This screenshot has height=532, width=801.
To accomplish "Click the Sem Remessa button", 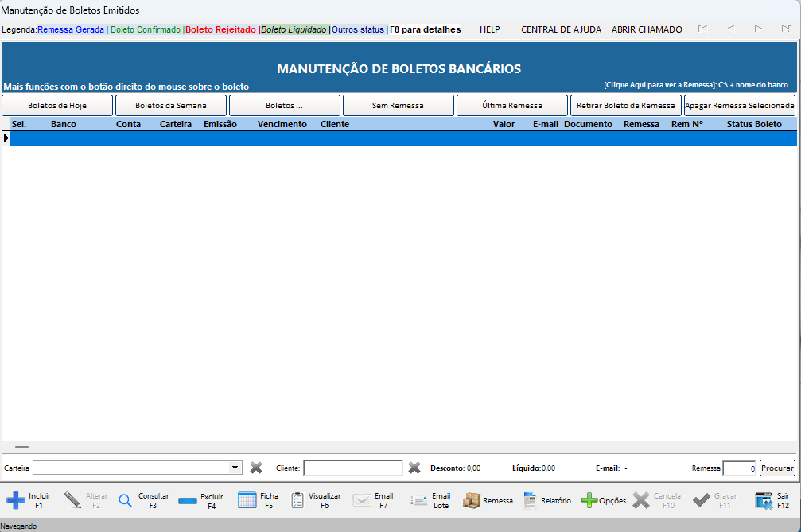I will [399, 105].
